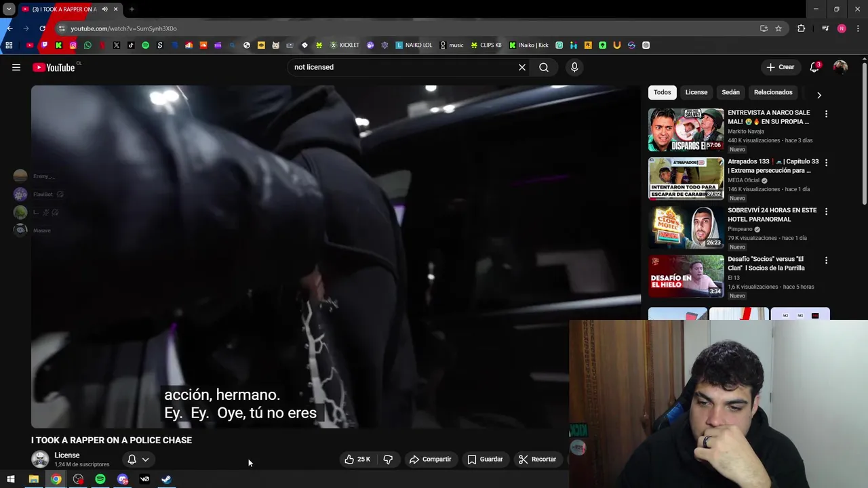Open the KICKLET bookmark
The image size is (868, 488).
(x=344, y=45)
